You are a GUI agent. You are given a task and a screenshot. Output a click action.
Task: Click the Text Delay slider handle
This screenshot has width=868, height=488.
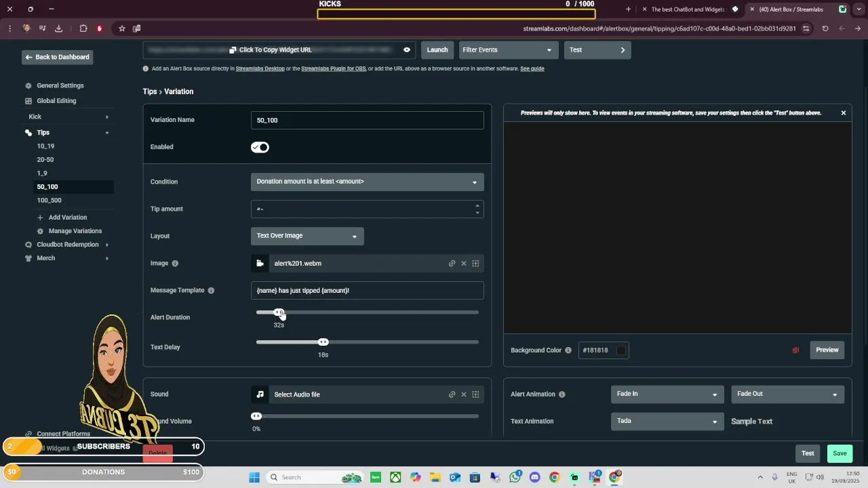point(323,342)
